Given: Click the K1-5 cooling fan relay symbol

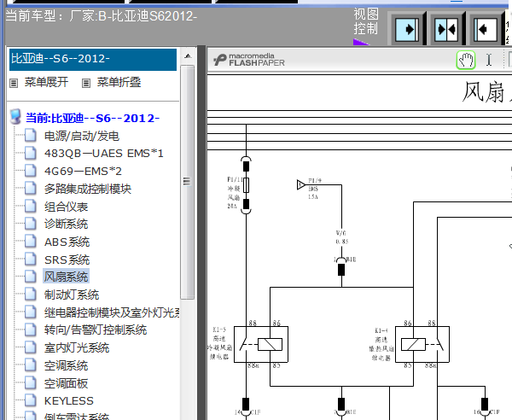Looking at the screenshot, I should click(x=261, y=344).
